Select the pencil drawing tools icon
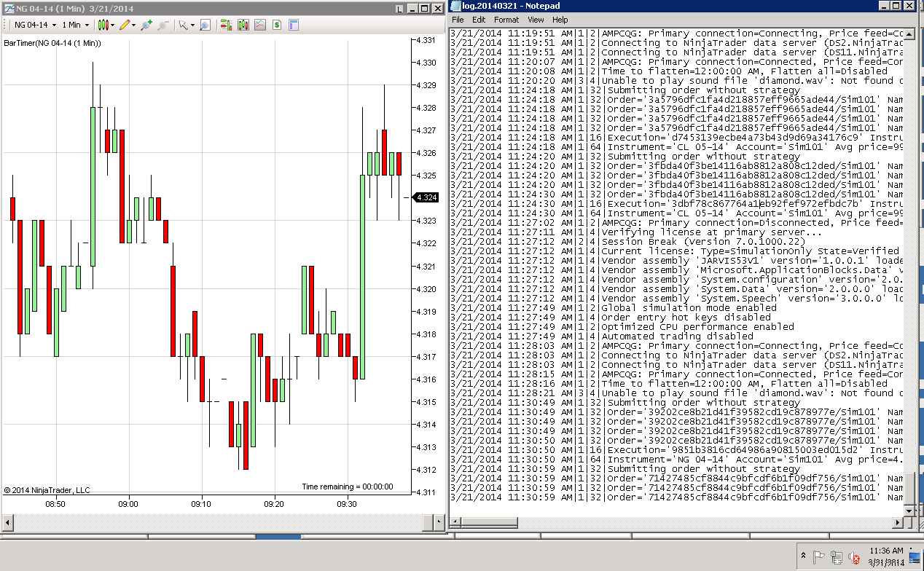 point(125,25)
